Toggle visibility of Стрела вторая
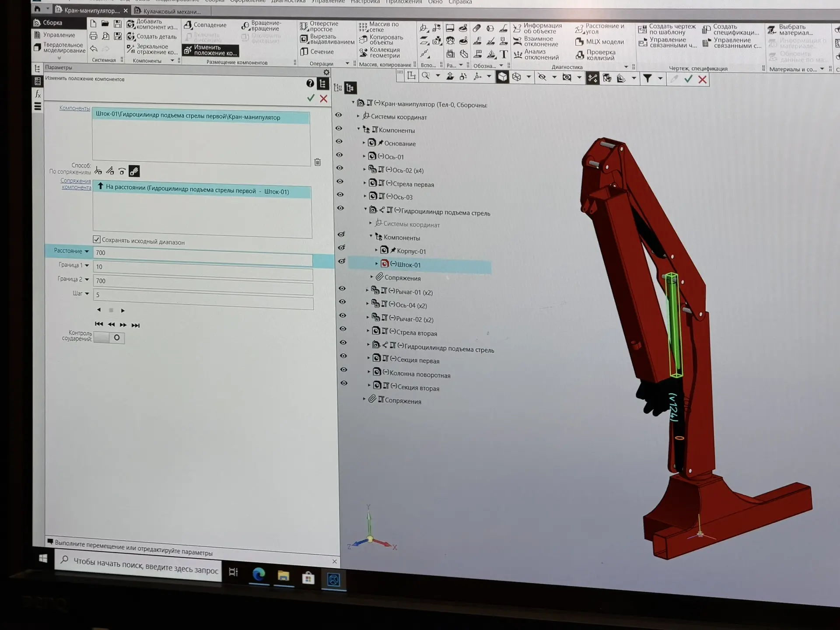 click(x=343, y=329)
